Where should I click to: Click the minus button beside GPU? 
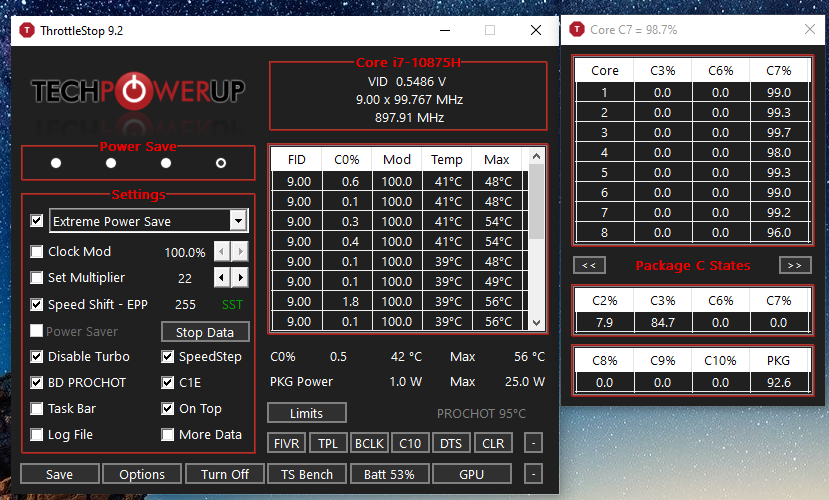click(x=533, y=474)
